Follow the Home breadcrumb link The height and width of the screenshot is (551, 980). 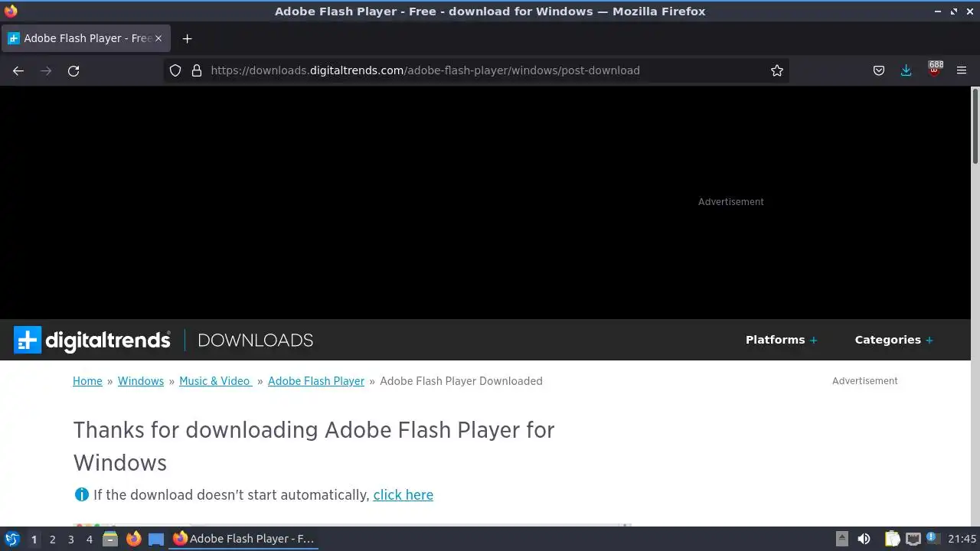[87, 381]
